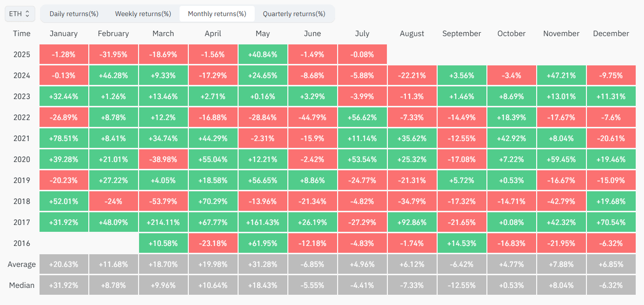The image size is (644, 305).
Task: Click the January column header
Action: tap(63, 34)
